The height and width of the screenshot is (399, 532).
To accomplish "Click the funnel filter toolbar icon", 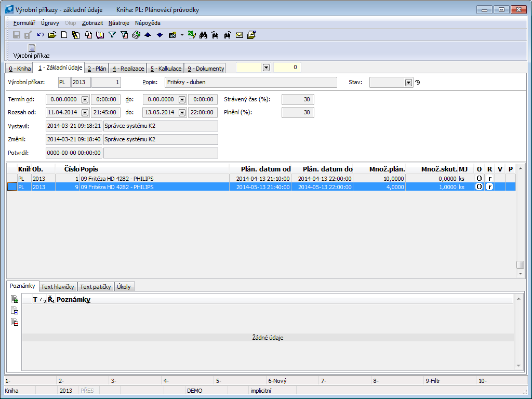I will 112,35.
